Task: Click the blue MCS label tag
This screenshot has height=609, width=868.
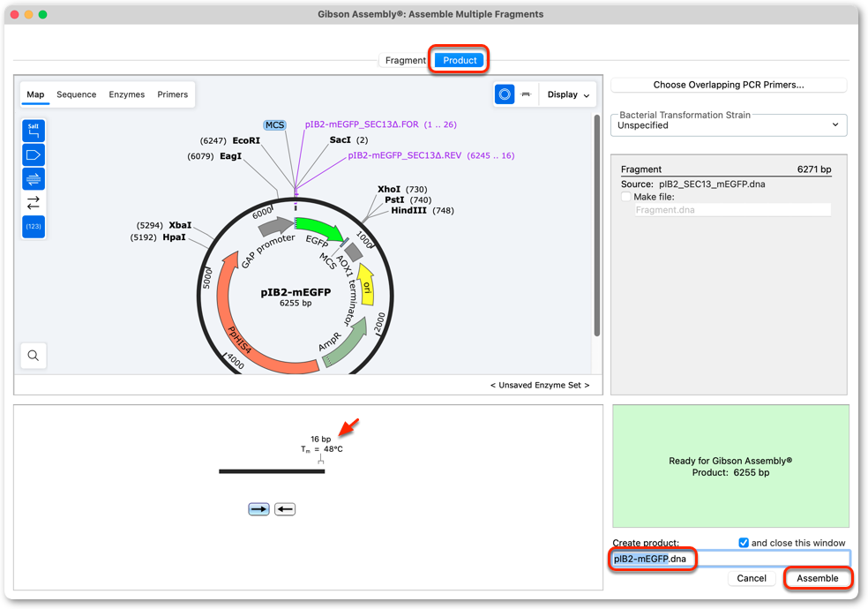Action: click(274, 125)
